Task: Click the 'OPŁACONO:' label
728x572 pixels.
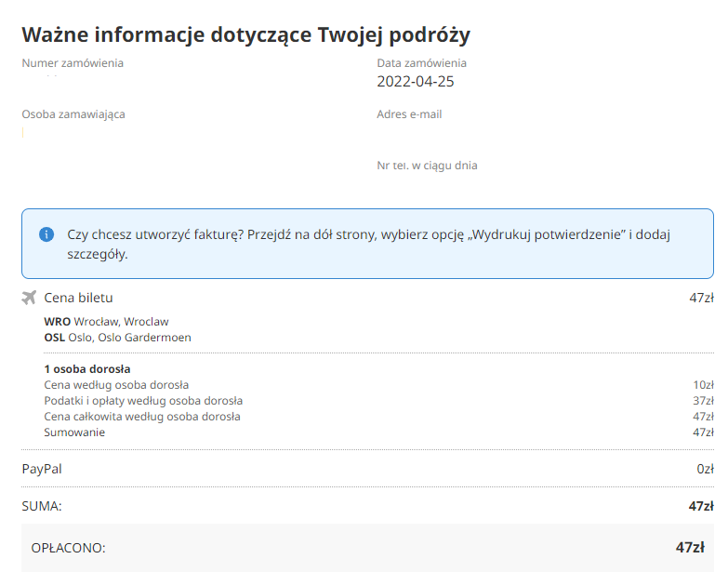Action: [x=68, y=548]
